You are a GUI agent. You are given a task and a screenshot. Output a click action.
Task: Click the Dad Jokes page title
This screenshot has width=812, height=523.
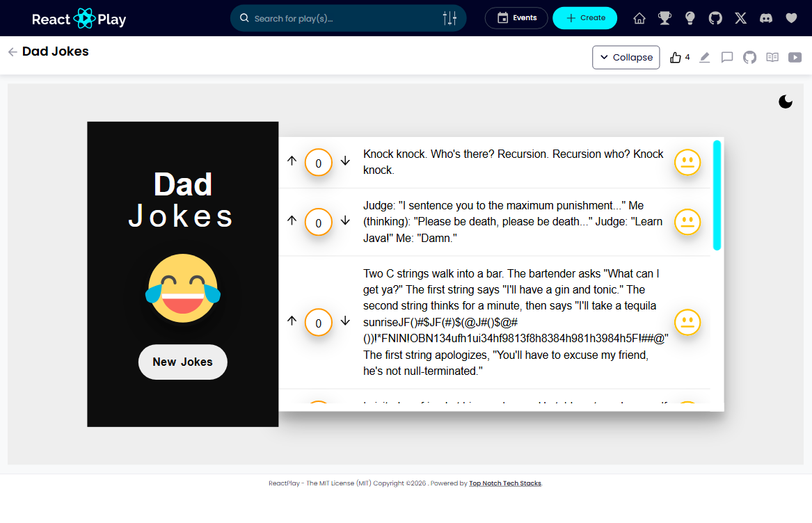pos(56,51)
